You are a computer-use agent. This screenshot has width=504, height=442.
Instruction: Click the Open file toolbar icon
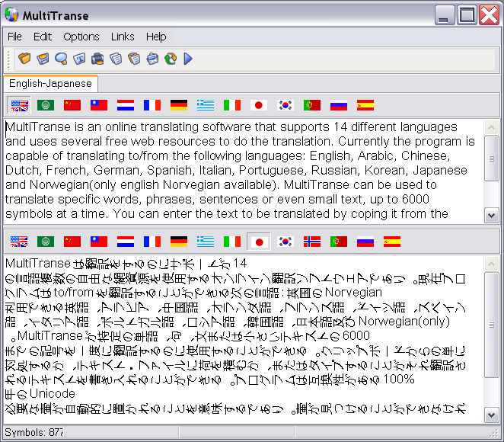tap(24, 59)
